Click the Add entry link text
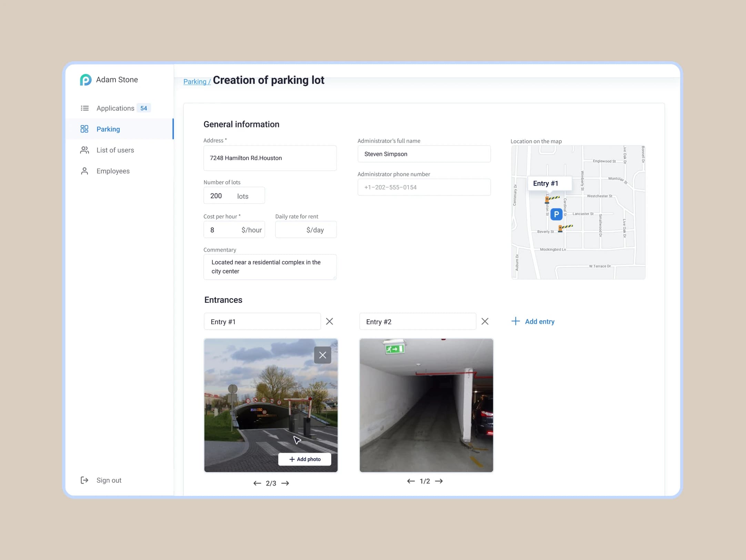The image size is (746, 560). pyautogui.click(x=540, y=321)
